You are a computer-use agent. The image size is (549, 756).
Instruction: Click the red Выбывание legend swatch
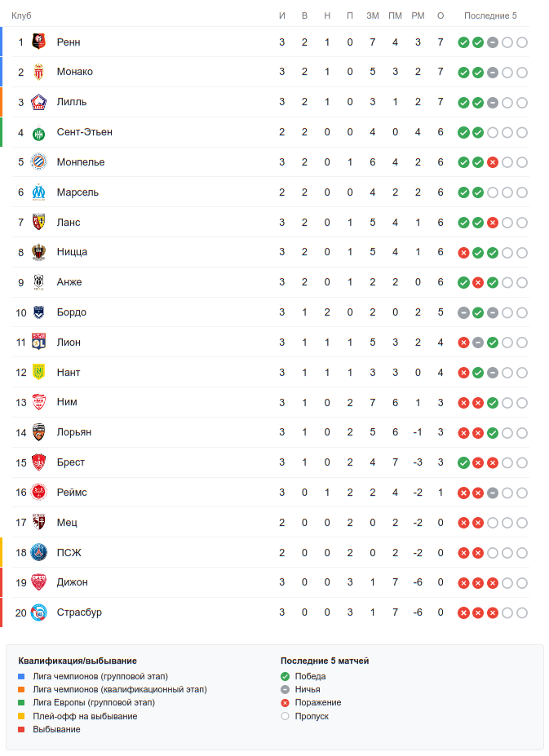[22, 729]
